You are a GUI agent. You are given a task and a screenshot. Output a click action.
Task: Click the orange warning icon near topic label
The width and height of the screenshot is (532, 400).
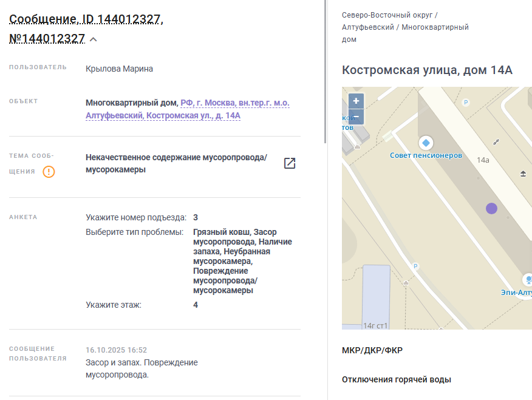(49, 172)
